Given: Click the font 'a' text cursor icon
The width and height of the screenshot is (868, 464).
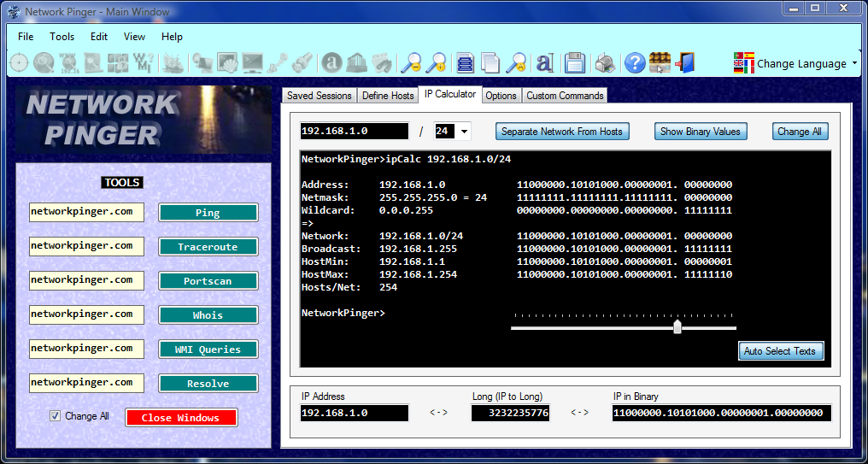Looking at the screenshot, I should pyautogui.click(x=545, y=62).
